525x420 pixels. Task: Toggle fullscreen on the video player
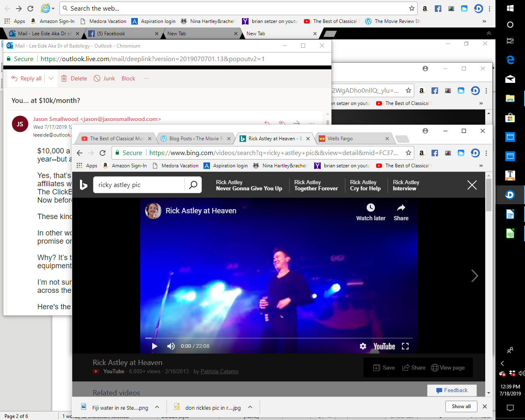405,346
